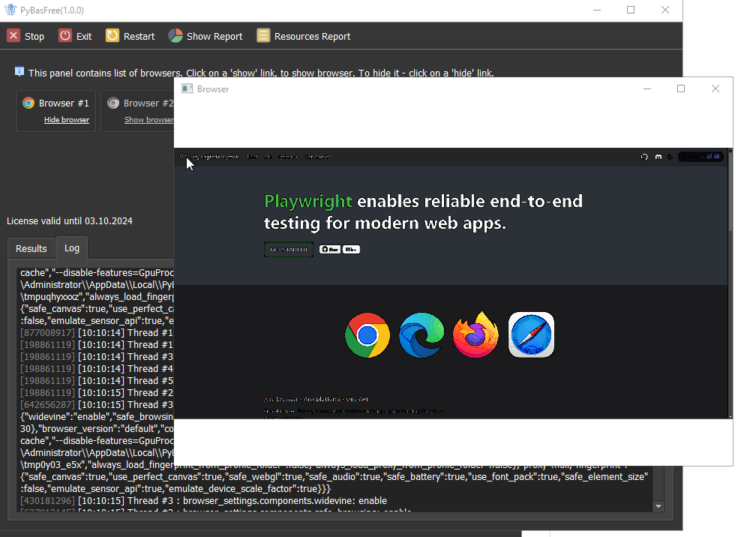The image size is (756, 537).
Task: Click the Resources Report list icon
Action: [263, 36]
